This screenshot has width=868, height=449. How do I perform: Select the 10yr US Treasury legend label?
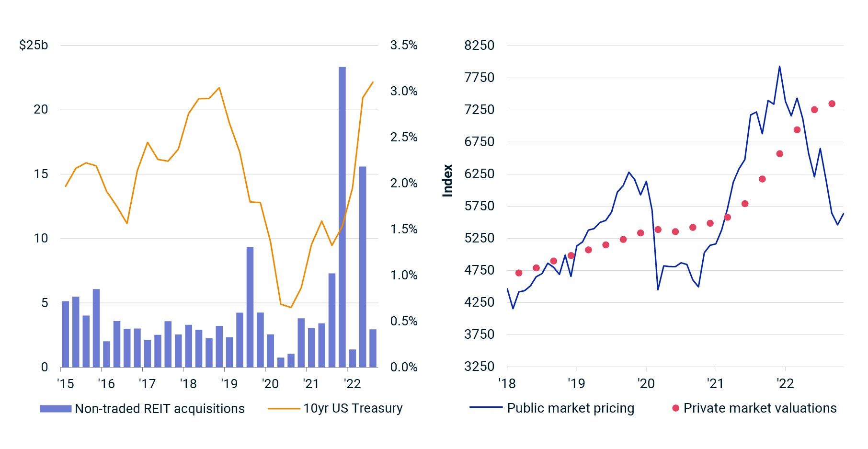point(353,408)
